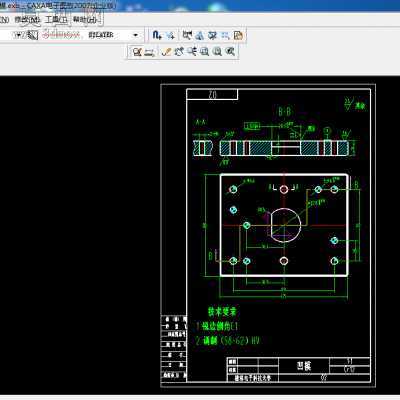Click the middle magnifier zoom icon

217,52
